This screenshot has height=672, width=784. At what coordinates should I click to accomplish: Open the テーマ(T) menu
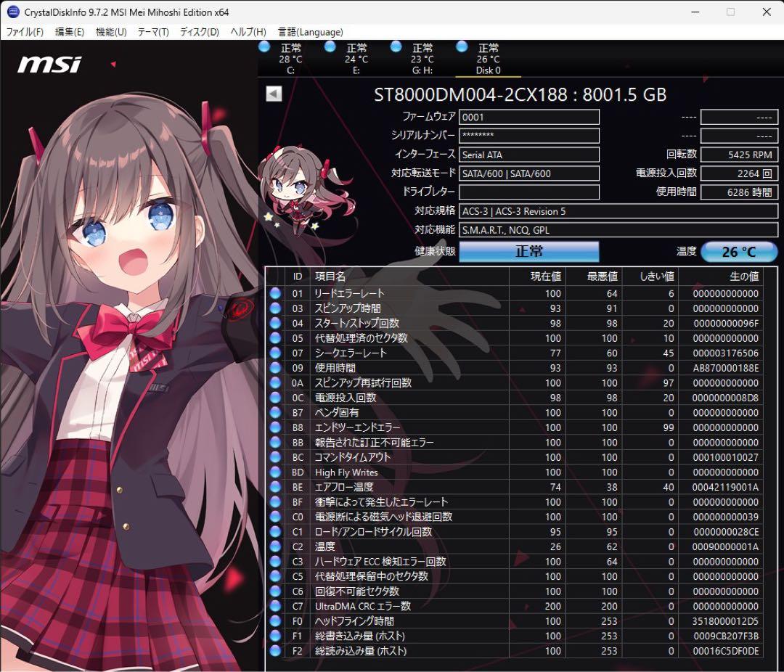153,32
